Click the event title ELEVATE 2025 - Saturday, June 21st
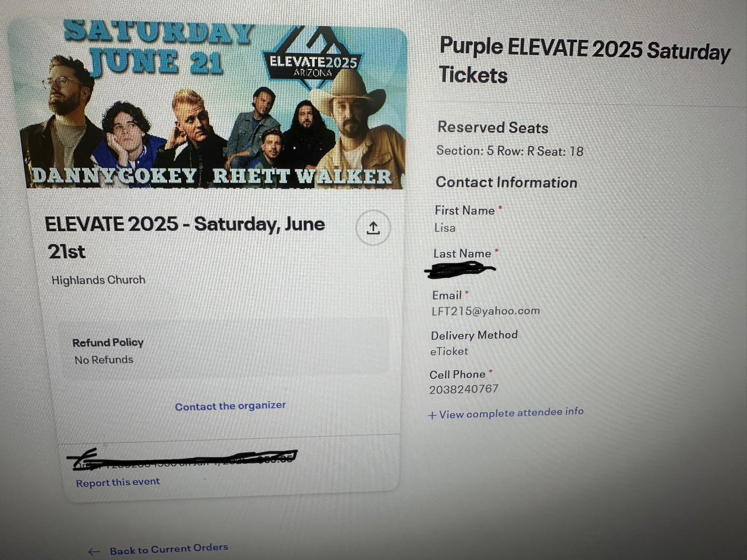Image resolution: width=747 pixels, height=560 pixels. pyautogui.click(x=185, y=237)
